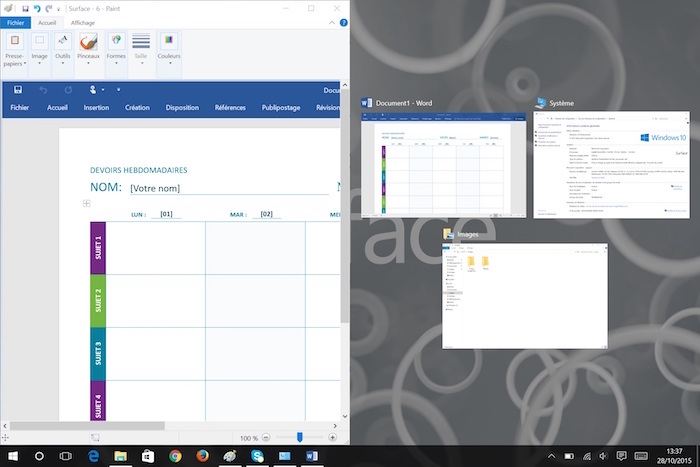
Task: Switch to the Affichage tab in Paint
Action: [x=82, y=22]
